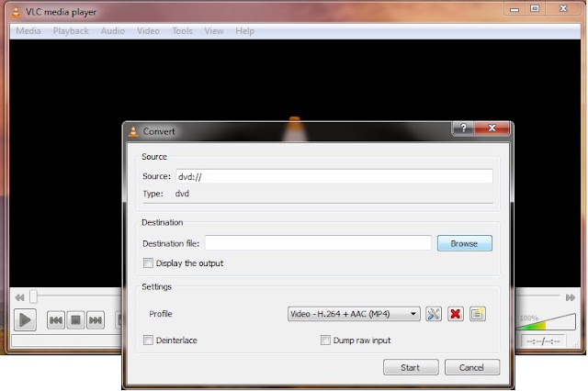Click the Convert dialog help question mark button
This screenshot has width=588, height=391.
[463, 128]
